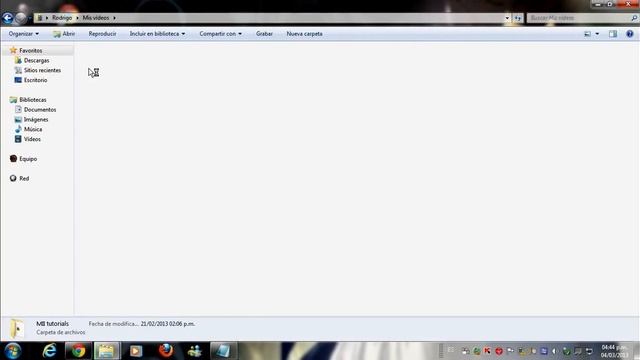Click Reproducir in the toolbar
The image size is (640, 360).
point(102,34)
